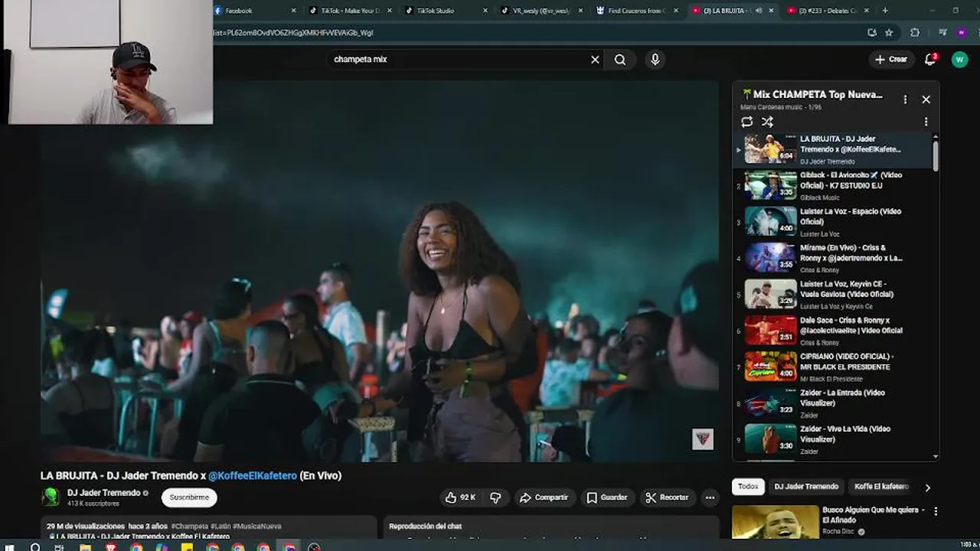Open more actions ellipsis under video
Image resolution: width=980 pixels, height=551 pixels.
coord(710,497)
